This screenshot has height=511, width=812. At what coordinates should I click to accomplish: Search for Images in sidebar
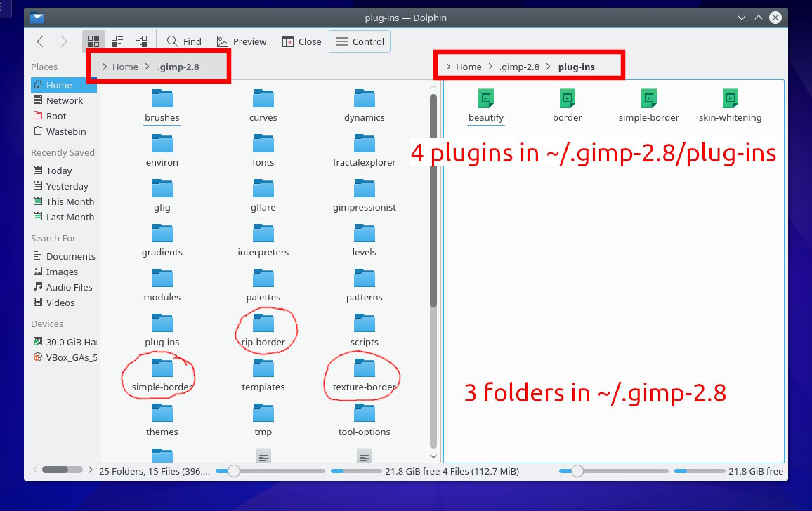(x=64, y=272)
